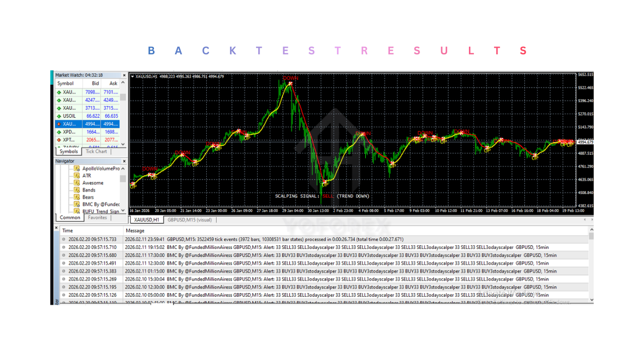The image size is (644, 362).
Task: Close the Navigator panel
Action: tap(124, 161)
